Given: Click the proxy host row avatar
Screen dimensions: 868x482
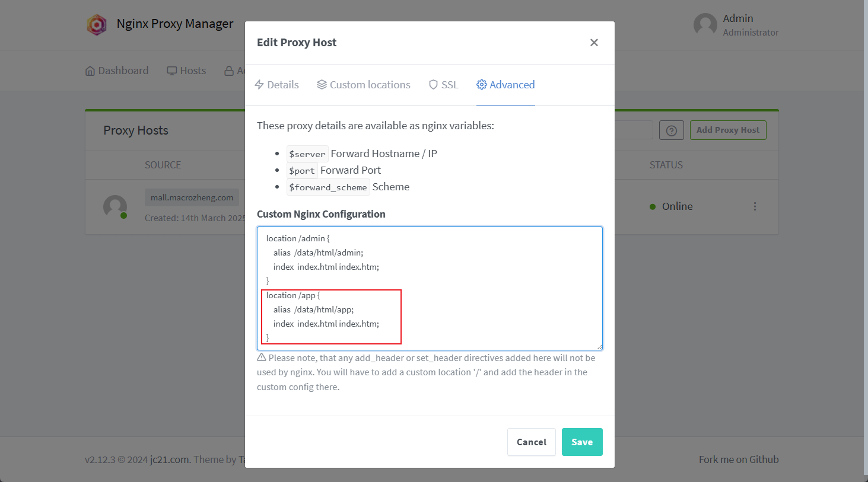Looking at the screenshot, I should click(x=115, y=207).
